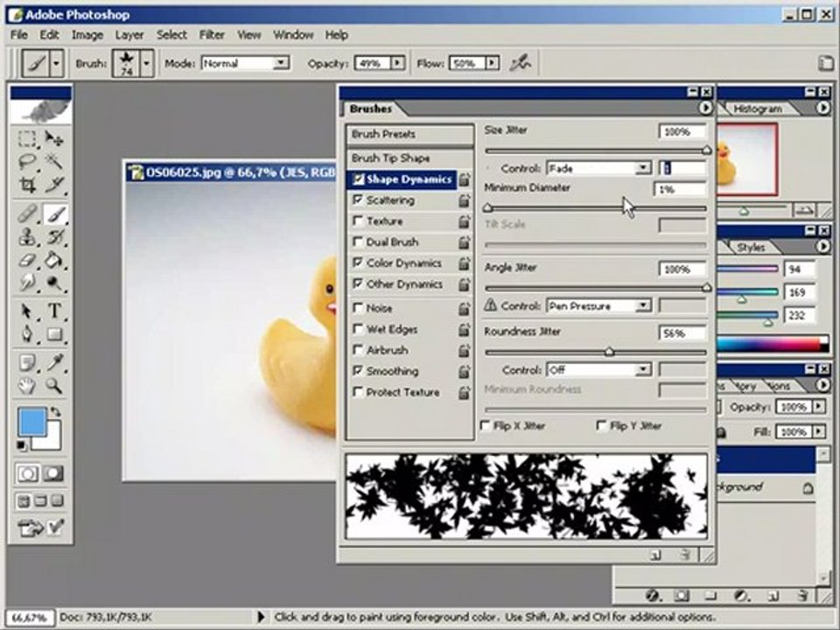Swap foreground and background colors
This screenshot has height=630, width=840.
pos(55,412)
